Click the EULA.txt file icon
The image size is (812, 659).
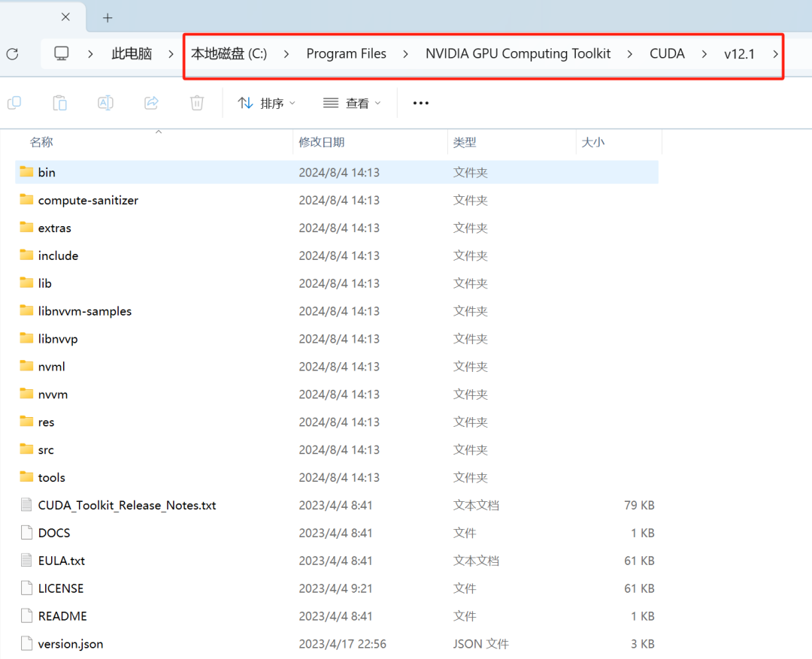point(26,560)
